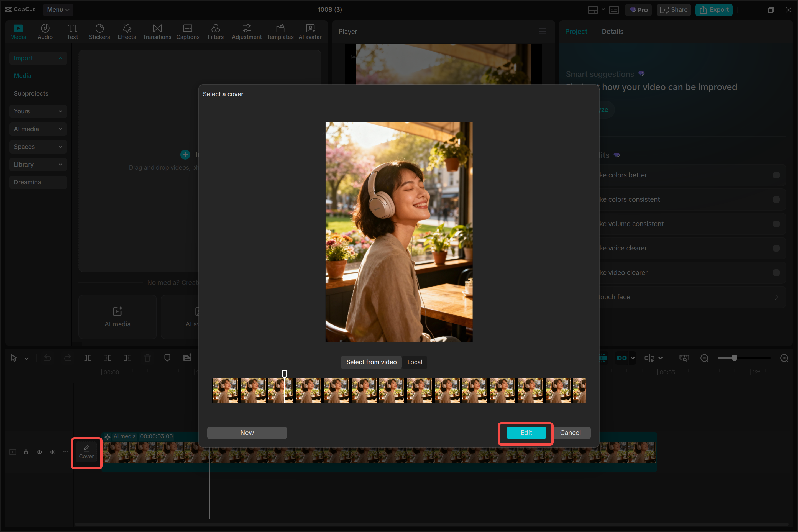Add a marker with the shield icon
798x532 pixels.
(167, 358)
